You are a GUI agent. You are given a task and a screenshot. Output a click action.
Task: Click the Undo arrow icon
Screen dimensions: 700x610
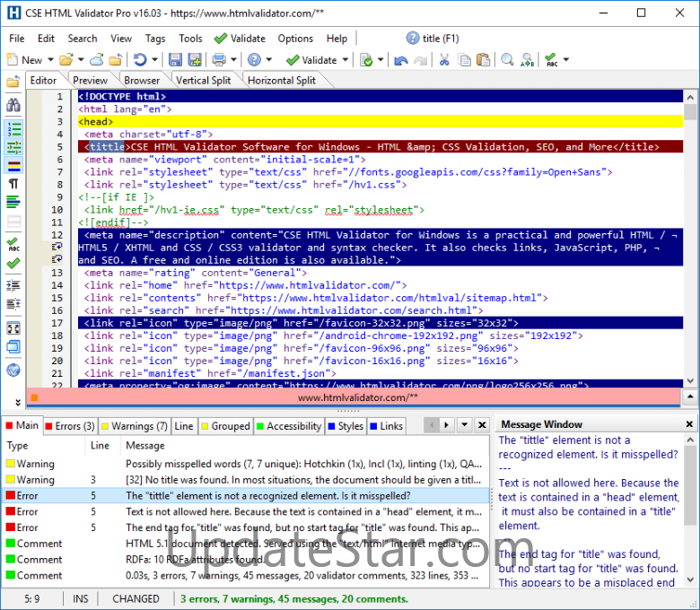coord(401,60)
